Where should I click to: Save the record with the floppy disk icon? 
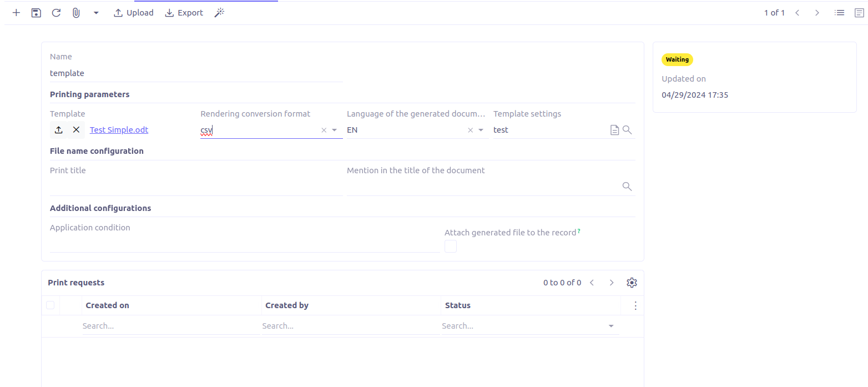(36, 13)
